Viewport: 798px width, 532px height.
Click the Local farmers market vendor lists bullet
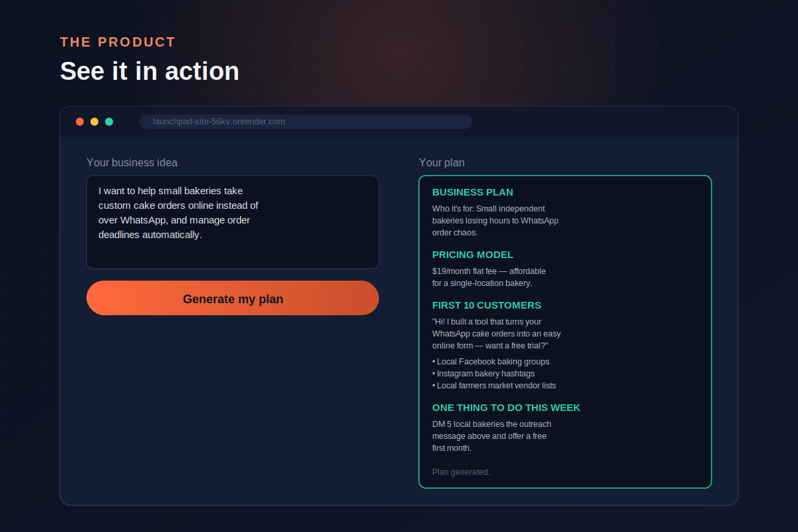(x=494, y=386)
